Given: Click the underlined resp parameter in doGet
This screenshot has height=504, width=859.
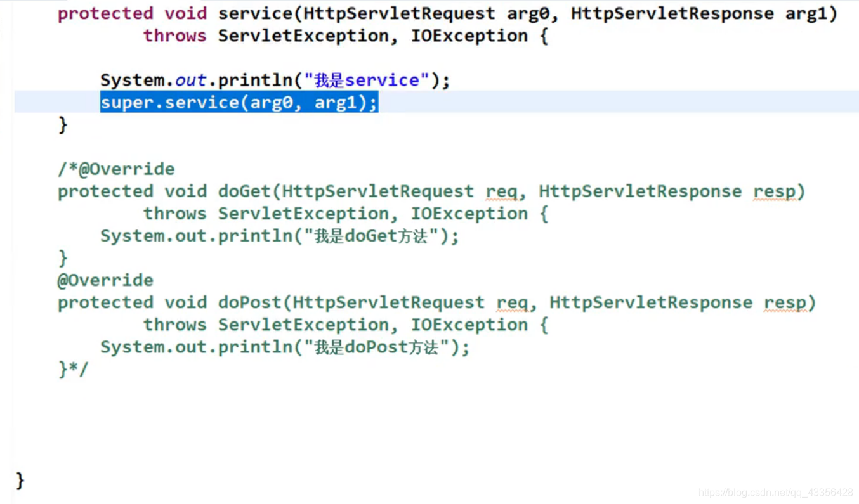Looking at the screenshot, I should tap(773, 191).
